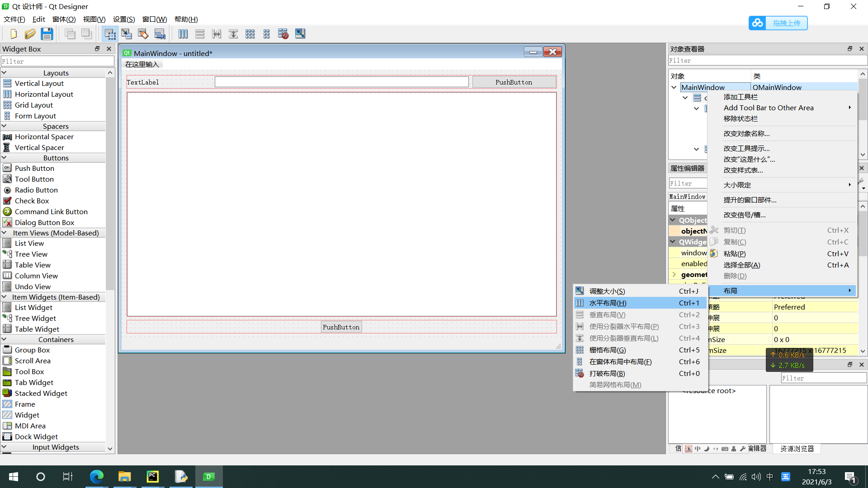Click the 拖拽上传 upload button

pos(778,23)
